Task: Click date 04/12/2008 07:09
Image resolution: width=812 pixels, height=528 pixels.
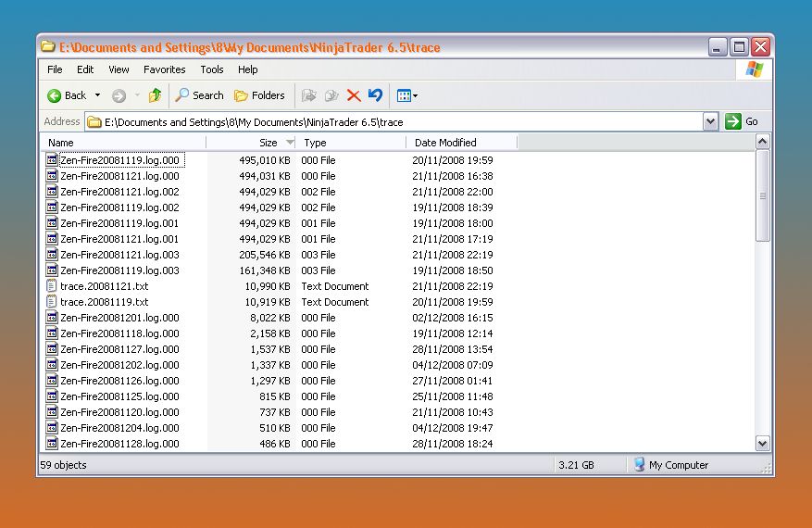Action: tap(453, 365)
